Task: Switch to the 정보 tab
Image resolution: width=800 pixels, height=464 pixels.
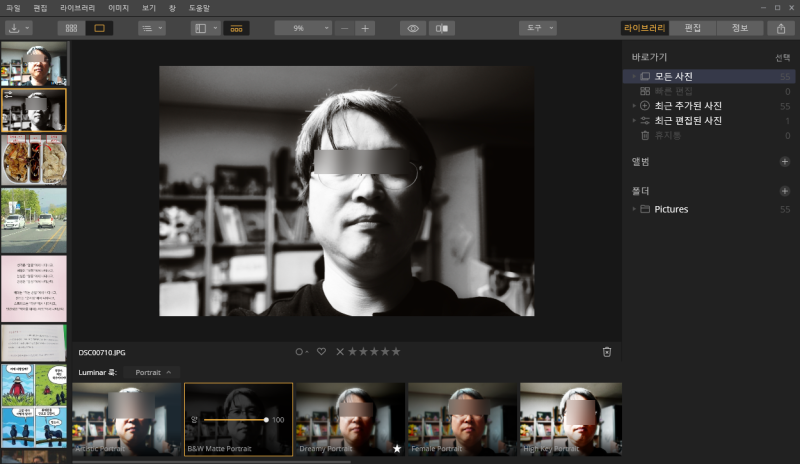Action: tap(740, 28)
